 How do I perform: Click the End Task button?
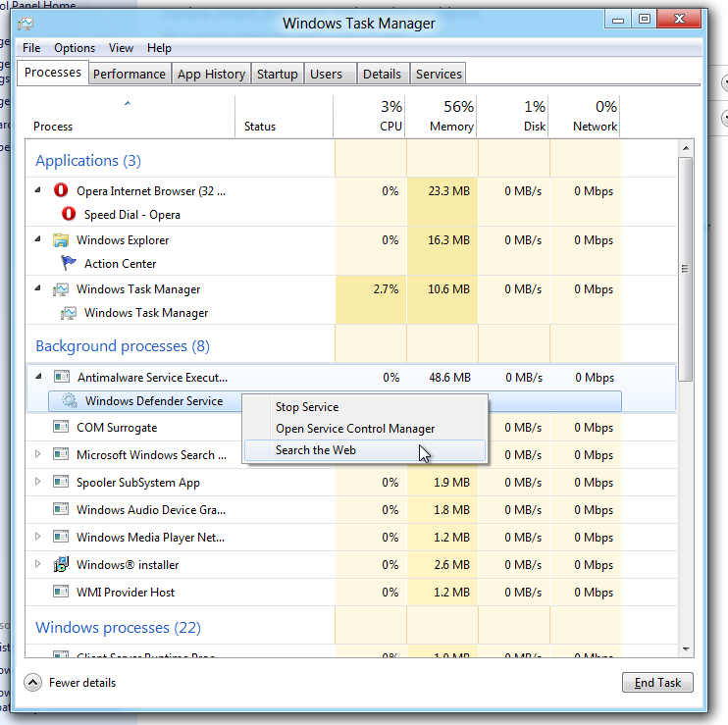(x=657, y=682)
